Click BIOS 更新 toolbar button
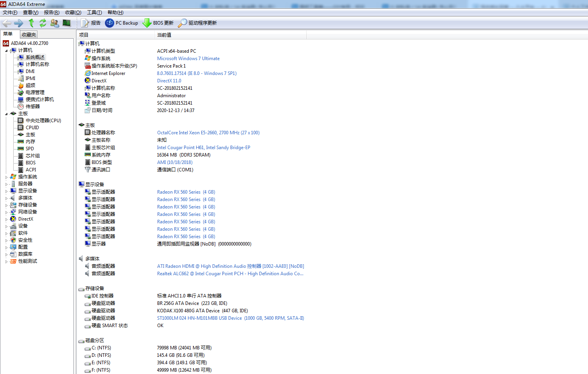 pyautogui.click(x=158, y=23)
